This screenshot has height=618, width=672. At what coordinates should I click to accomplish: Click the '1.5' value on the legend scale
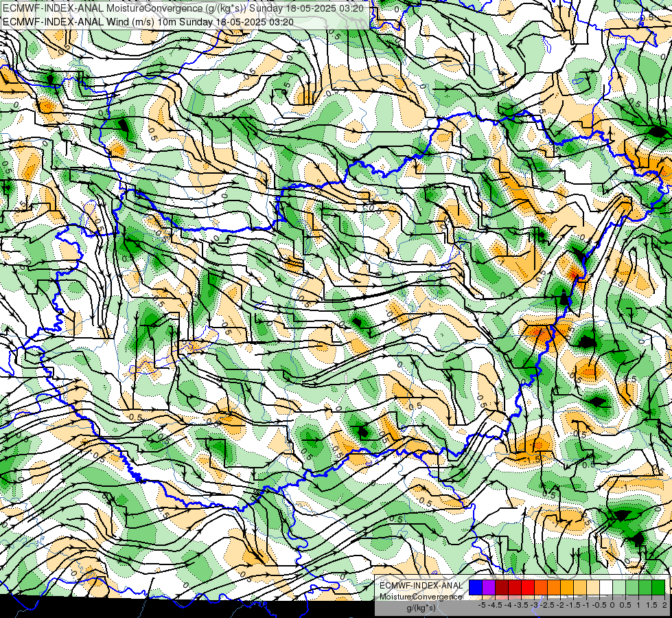pos(651,605)
